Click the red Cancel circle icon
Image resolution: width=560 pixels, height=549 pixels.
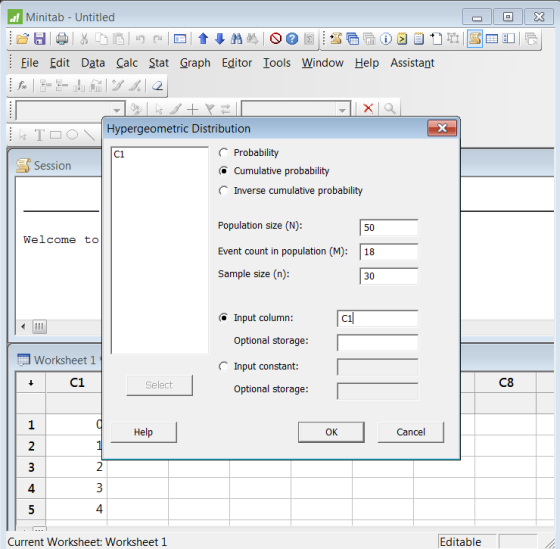tap(275, 39)
